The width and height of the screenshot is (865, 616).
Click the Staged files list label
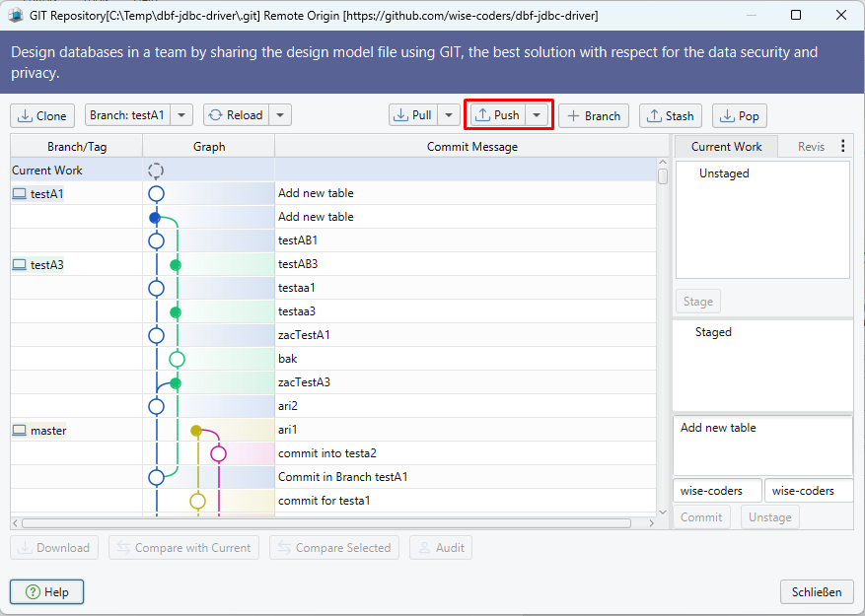713,332
